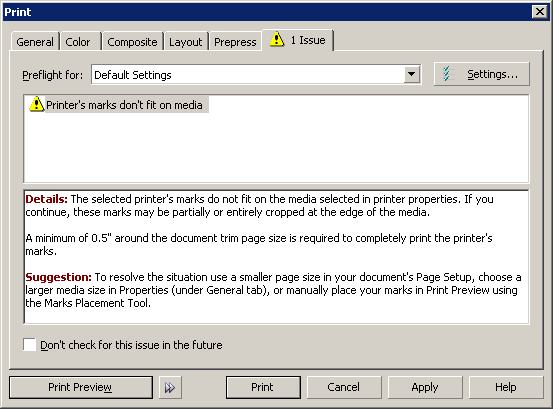This screenshot has width=553, height=409.
Task: Open preflight Settings button
Action: (481, 74)
